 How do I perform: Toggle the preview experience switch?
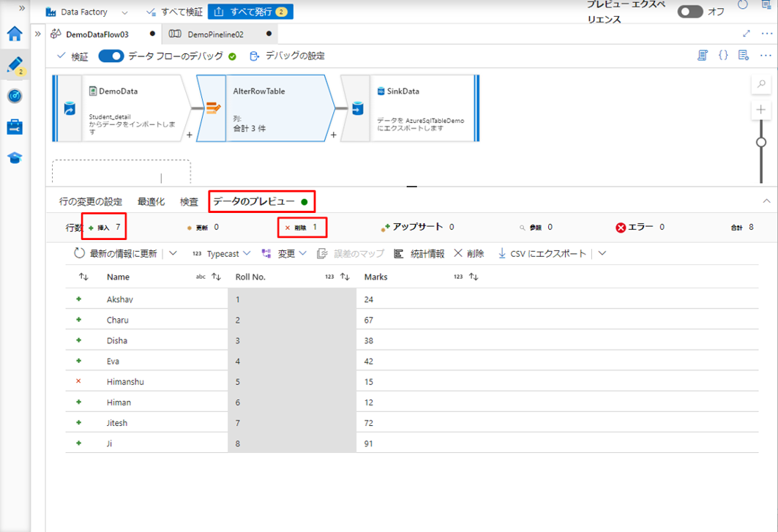690,12
